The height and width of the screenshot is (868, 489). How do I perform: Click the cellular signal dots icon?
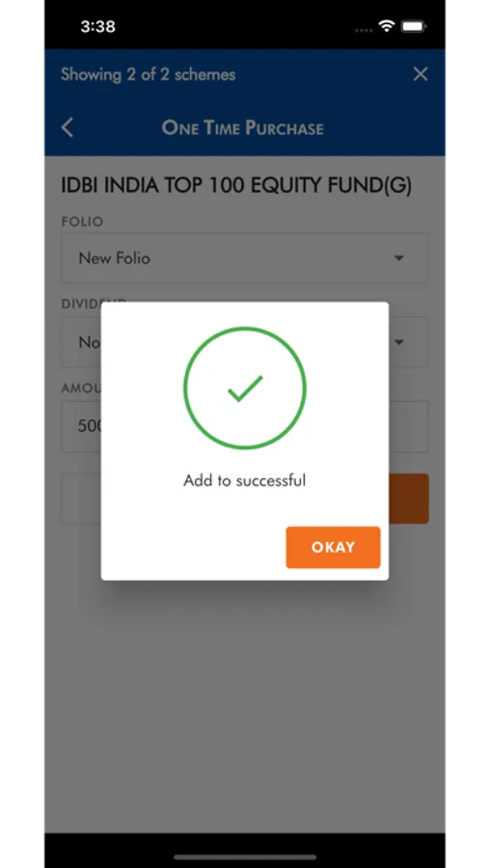click(364, 30)
